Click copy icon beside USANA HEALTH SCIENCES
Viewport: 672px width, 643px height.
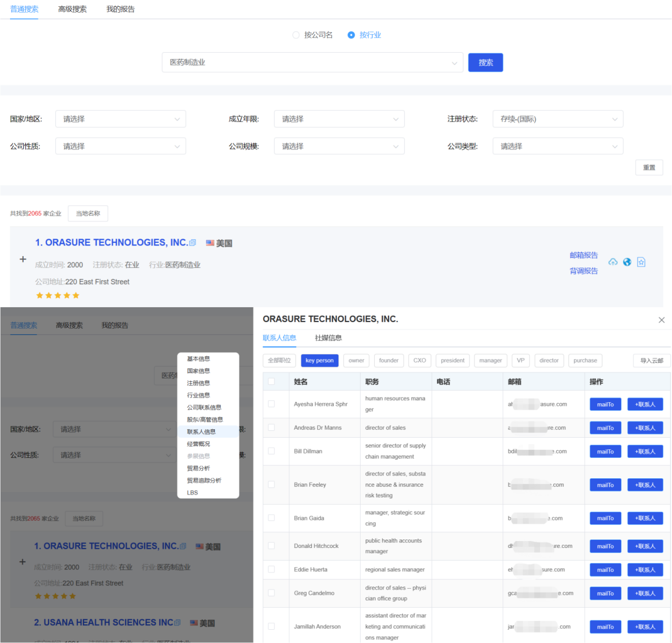(177, 623)
